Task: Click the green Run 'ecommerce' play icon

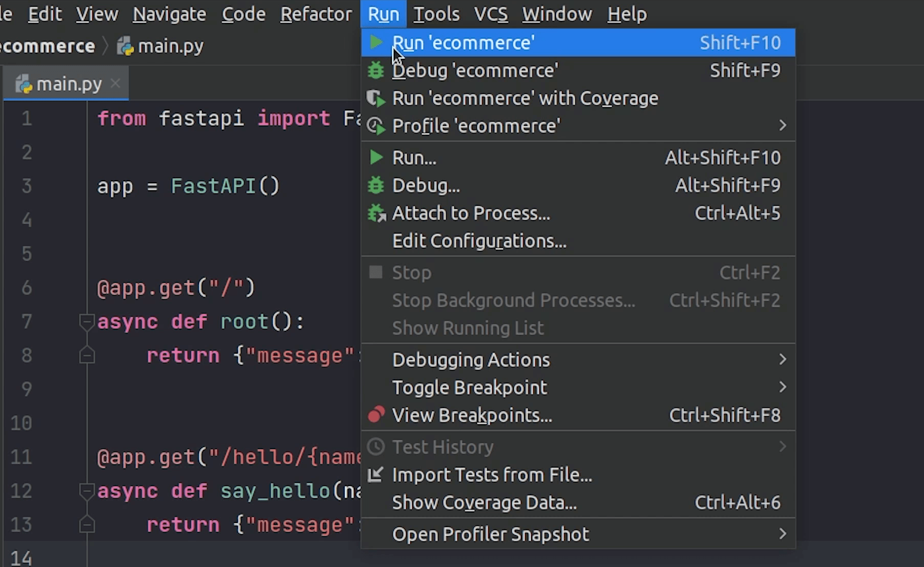Action: (x=376, y=43)
